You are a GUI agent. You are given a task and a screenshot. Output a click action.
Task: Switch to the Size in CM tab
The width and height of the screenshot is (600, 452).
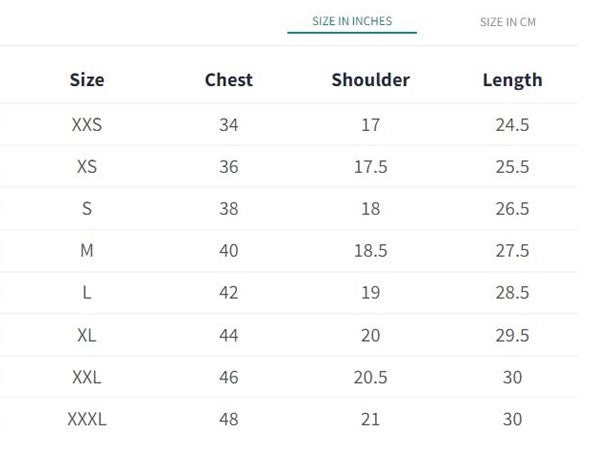(x=507, y=22)
